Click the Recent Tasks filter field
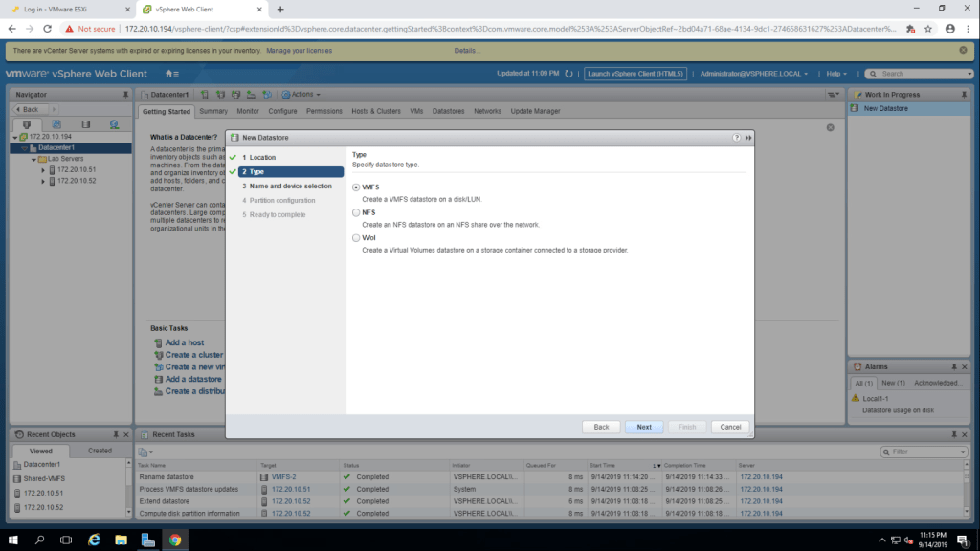This screenshot has height=551, width=980. click(924, 452)
